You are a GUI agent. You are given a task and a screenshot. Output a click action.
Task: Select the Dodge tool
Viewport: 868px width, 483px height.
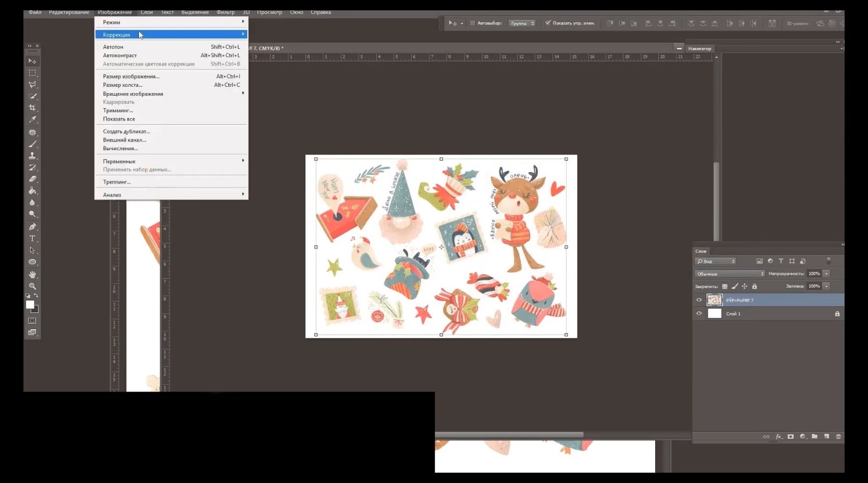click(32, 214)
